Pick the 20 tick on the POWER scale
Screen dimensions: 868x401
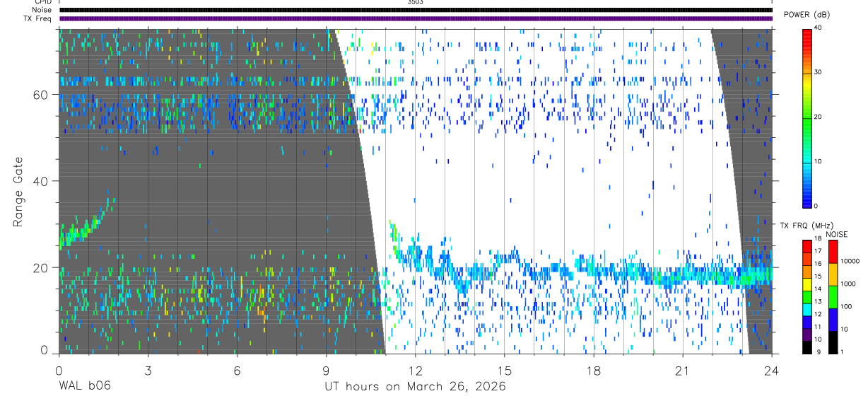[x=818, y=117]
